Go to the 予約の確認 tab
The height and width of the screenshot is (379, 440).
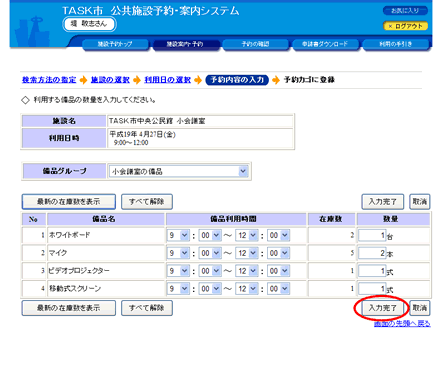(x=255, y=44)
